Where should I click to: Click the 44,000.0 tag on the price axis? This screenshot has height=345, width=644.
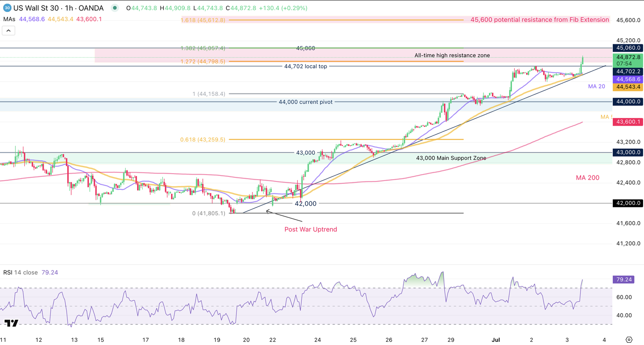point(628,101)
